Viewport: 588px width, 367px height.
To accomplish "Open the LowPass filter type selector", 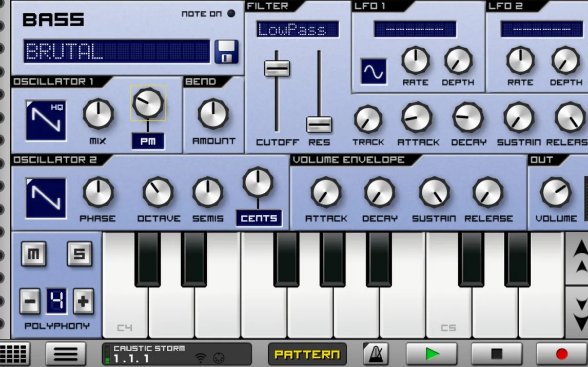I will point(298,30).
